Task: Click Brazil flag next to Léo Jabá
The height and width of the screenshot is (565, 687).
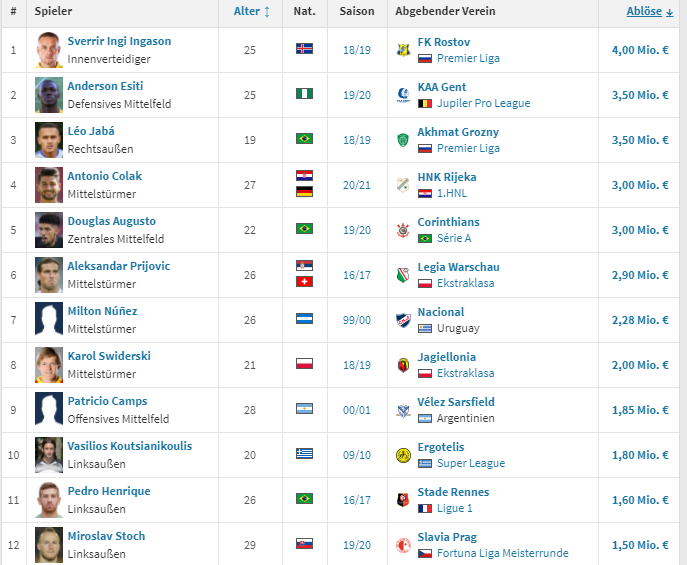Action: (x=304, y=139)
